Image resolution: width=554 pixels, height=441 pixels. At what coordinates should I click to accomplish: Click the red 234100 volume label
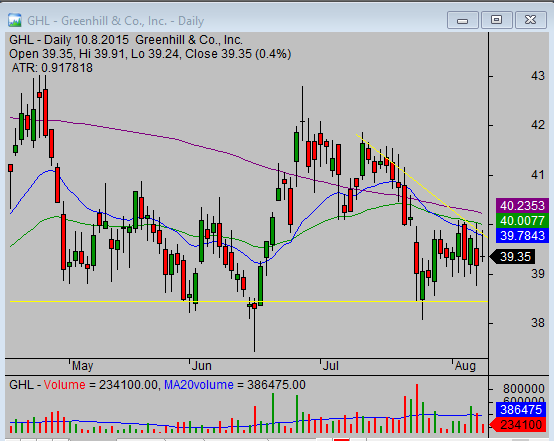(518, 424)
